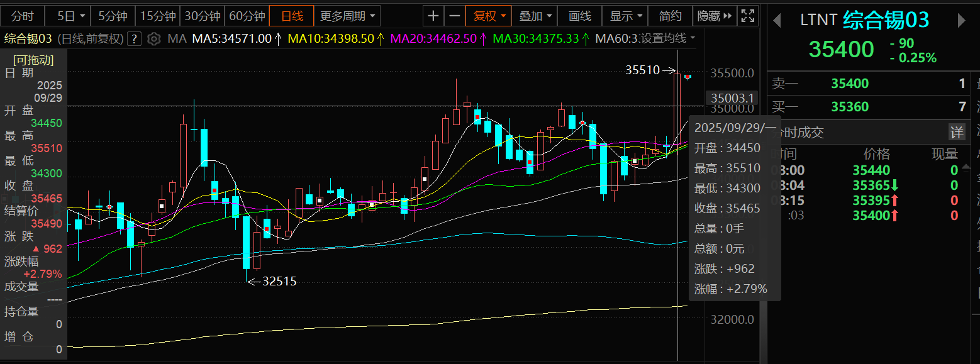Go to previous contract with left arrow
This screenshot has width=980, height=364.
point(777,21)
